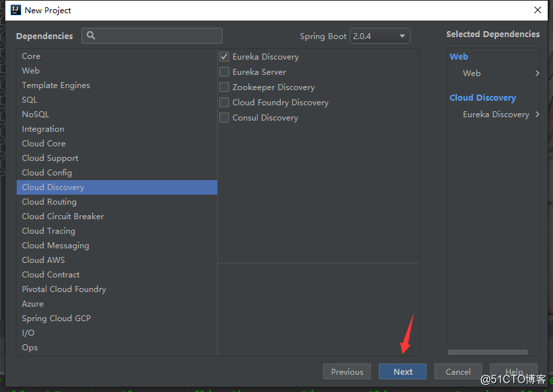Select the Cloud Core category
The image size is (553, 392).
click(x=117, y=144)
